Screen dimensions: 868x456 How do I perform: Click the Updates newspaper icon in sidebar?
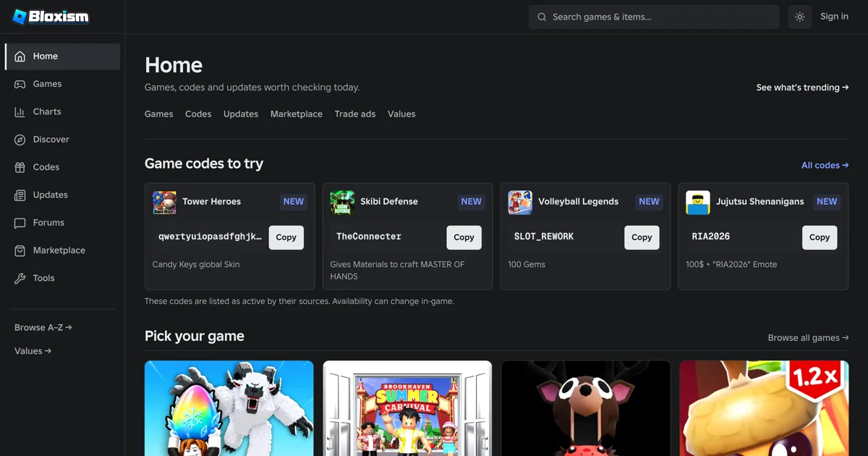20,195
